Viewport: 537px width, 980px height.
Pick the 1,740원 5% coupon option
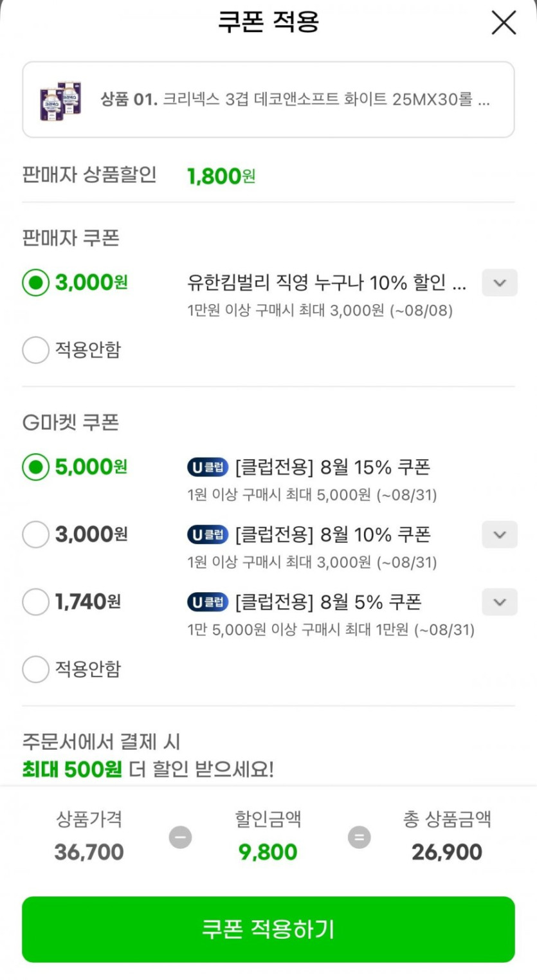tap(35, 602)
